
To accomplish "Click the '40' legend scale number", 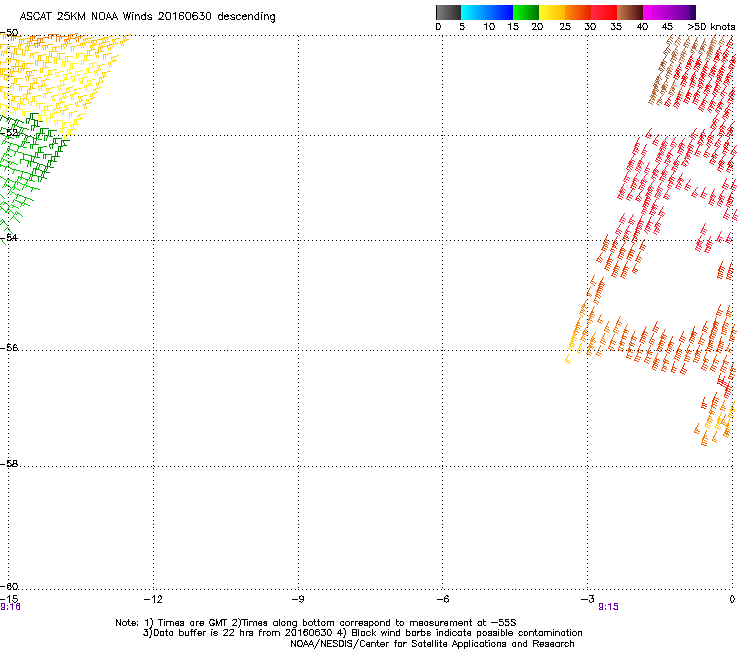I will point(642,27).
